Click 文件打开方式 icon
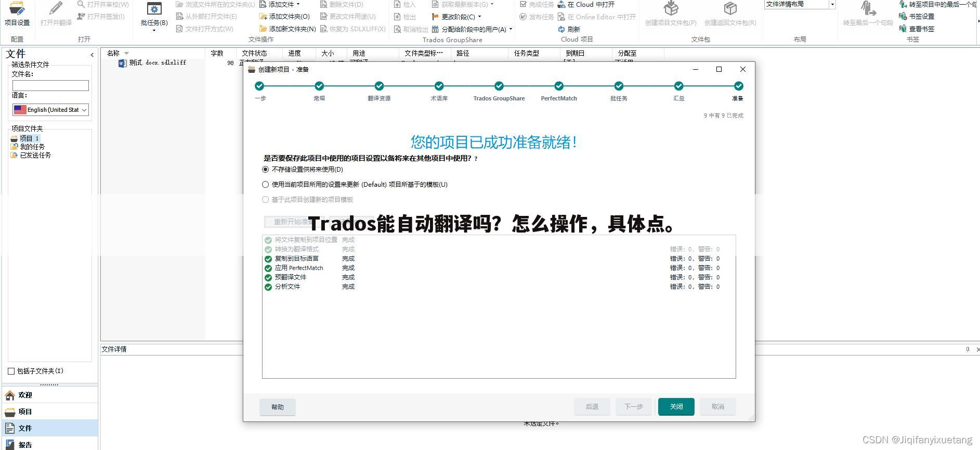The image size is (980, 450). pyautogui.click(x=179, y=29)
